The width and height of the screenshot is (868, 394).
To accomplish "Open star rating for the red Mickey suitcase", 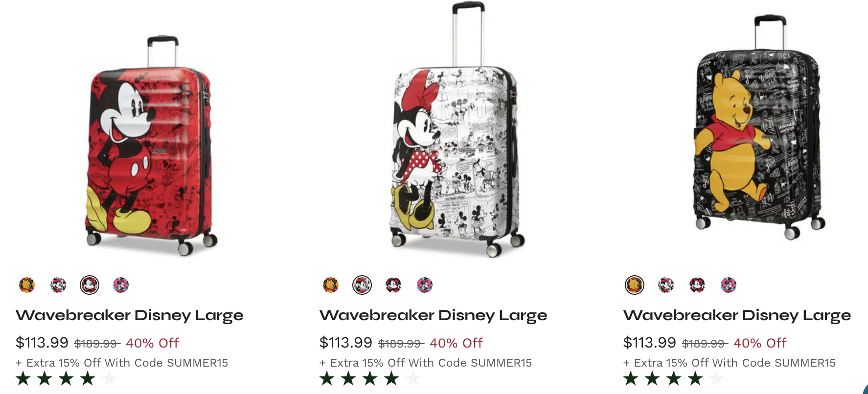I will click(x=66, y=378).
